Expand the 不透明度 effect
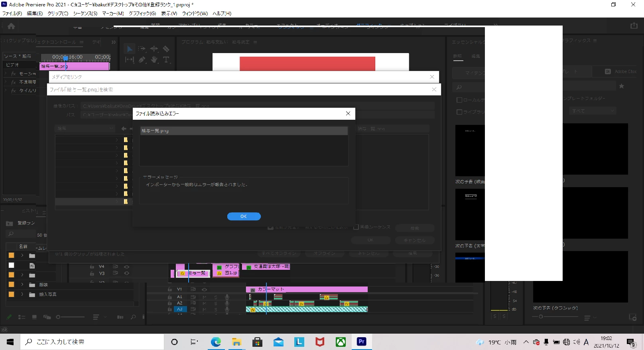Viewport: 644px width, 350px height. point(6,82)
